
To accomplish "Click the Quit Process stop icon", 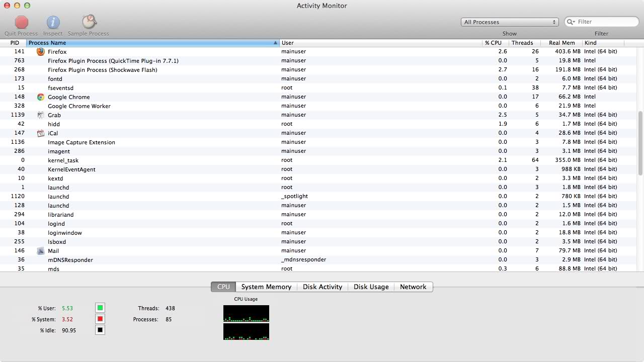I will point(22,22).
